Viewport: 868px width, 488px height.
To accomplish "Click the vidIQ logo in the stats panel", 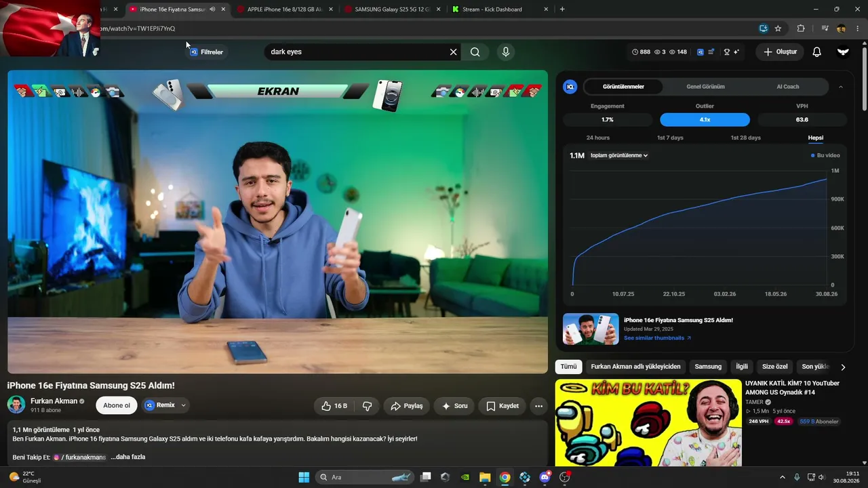I will tap(570, 87).
